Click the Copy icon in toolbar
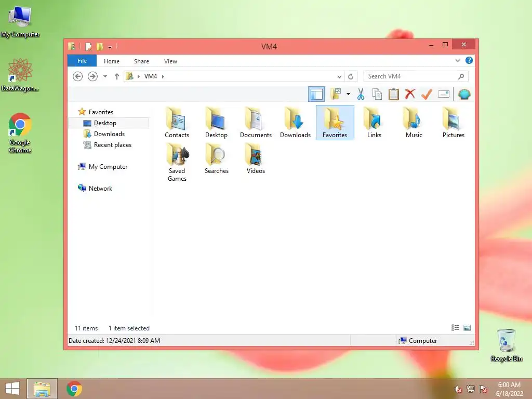Viewport: 532px width, 399px height. coord(377,94)
